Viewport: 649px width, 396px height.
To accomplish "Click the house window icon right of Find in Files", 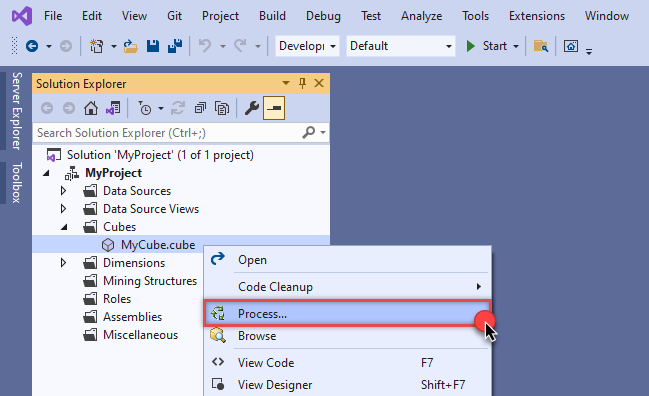I will coord(571,46).
